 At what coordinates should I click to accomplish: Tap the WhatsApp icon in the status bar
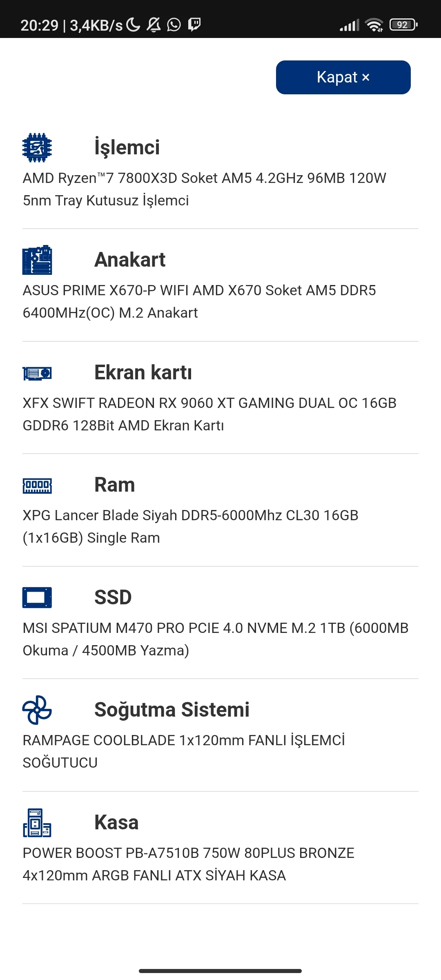tap(173, 24)
